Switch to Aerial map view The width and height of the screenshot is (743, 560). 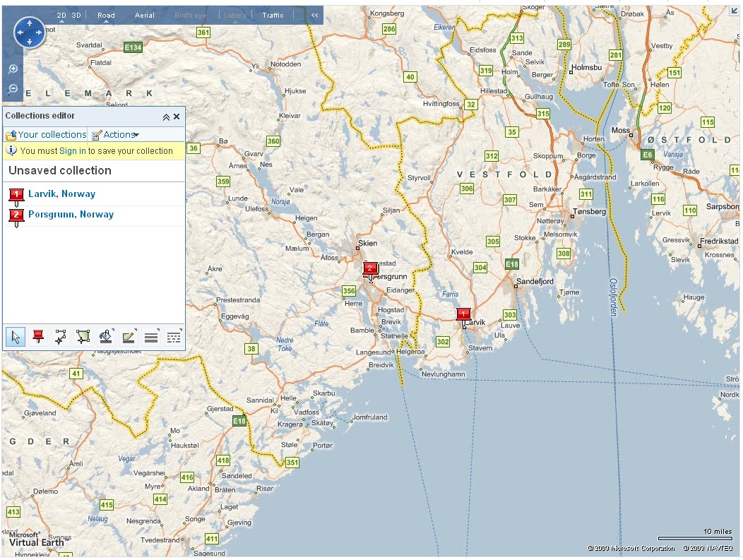(x=144, y=15)
